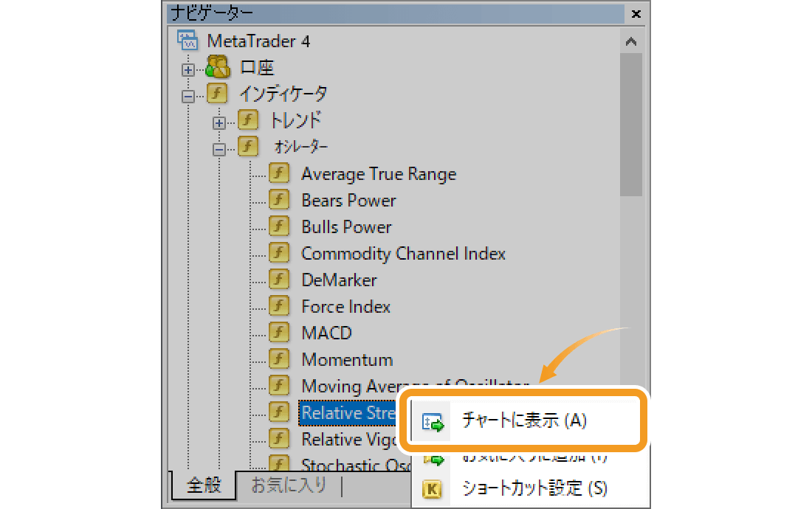
Task: Select the トレンド tree label
Action: pyautogui.click(x=296, y=120)
